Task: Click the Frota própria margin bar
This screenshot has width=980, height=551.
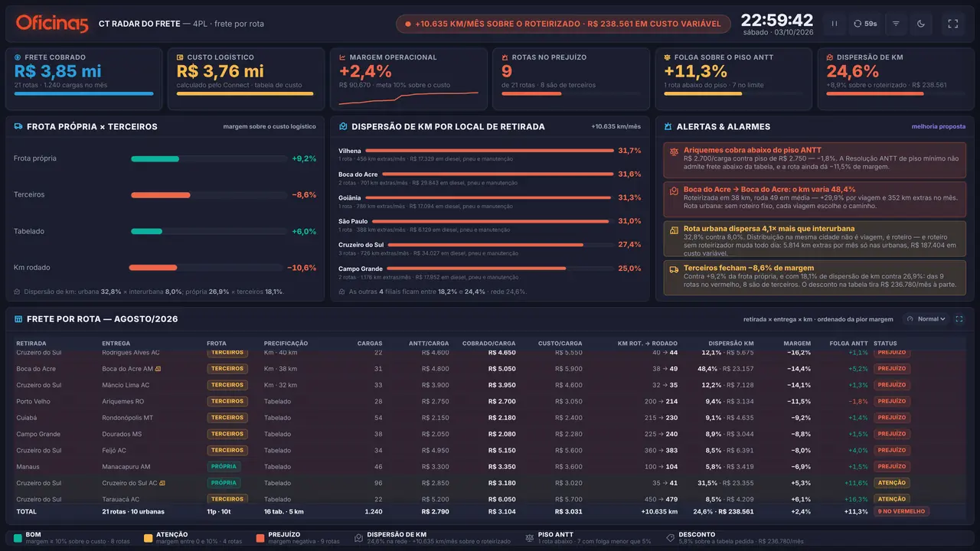Action: point(208,159)
